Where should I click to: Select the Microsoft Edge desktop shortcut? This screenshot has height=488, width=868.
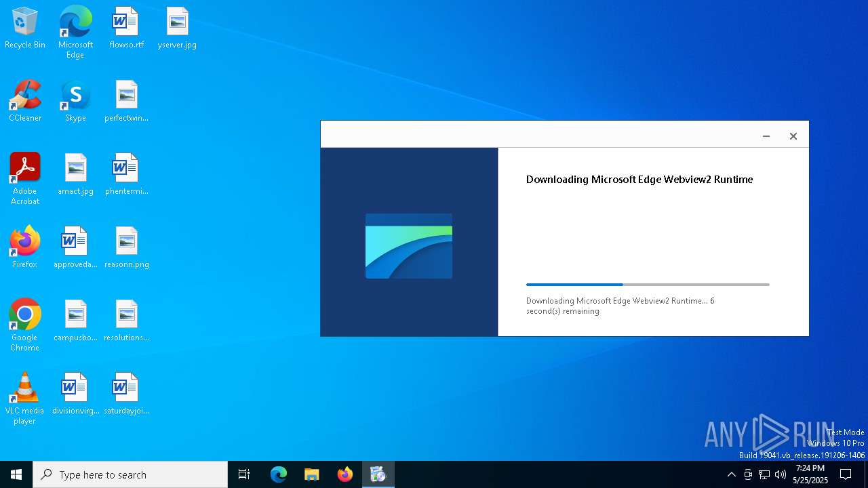75,33
